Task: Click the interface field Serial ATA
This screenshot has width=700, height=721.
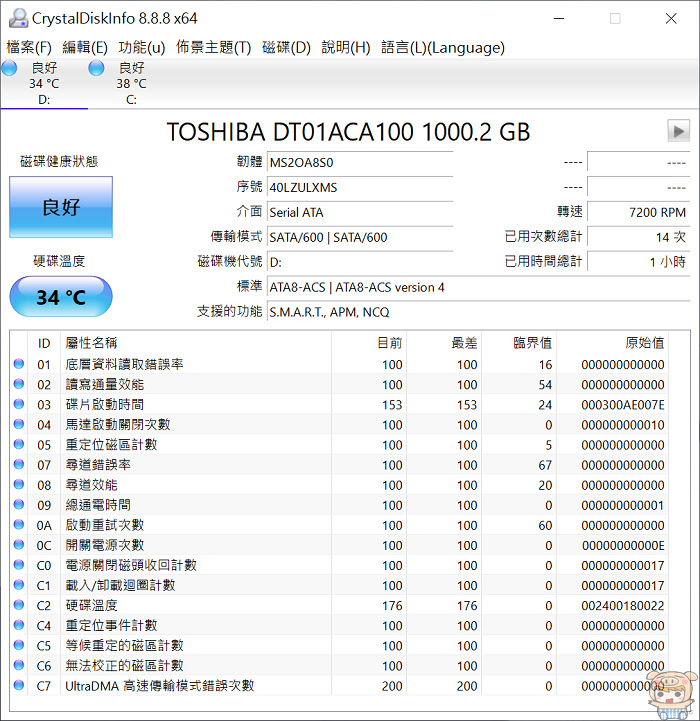Action: [x=360, y=212]
